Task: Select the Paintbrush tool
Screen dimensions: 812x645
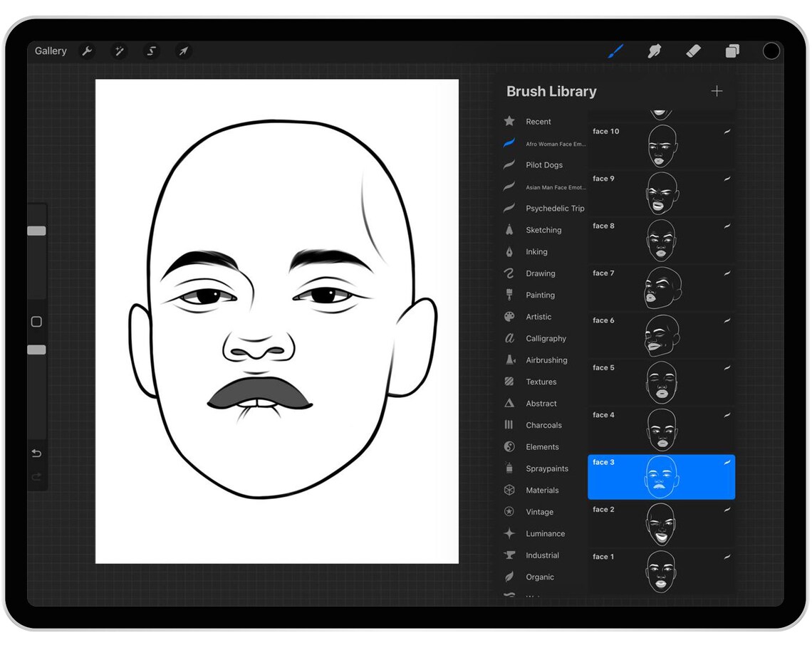Action: click(x=615, y=51)
